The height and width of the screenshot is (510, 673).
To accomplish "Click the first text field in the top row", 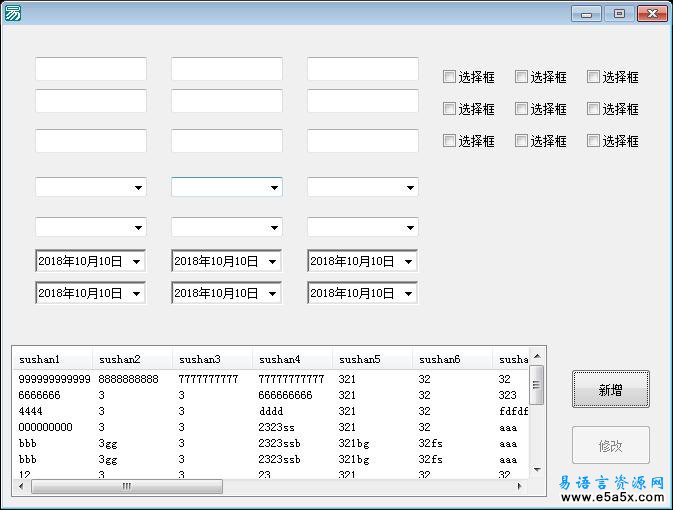I will point(91,69).
